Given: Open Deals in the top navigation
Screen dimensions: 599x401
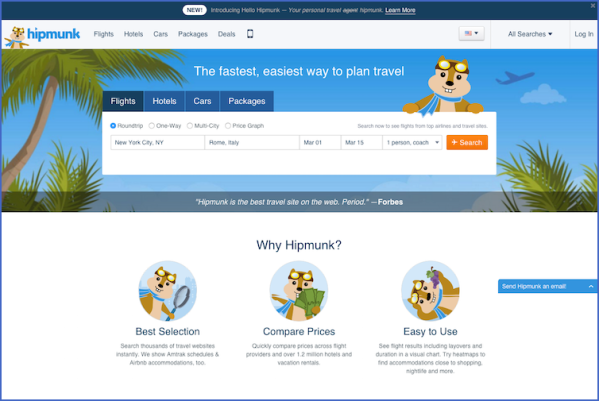Looking at the screenshot, I should tap(227, 34).
